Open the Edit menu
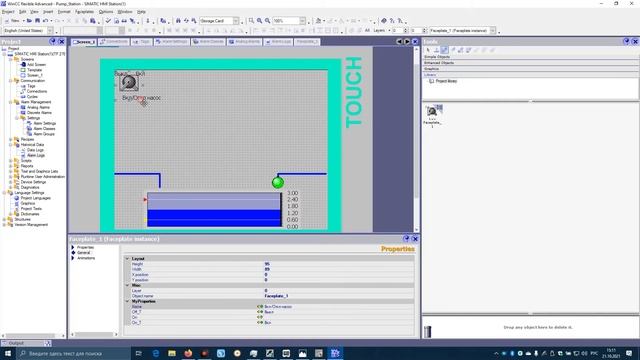 [22, 12]
